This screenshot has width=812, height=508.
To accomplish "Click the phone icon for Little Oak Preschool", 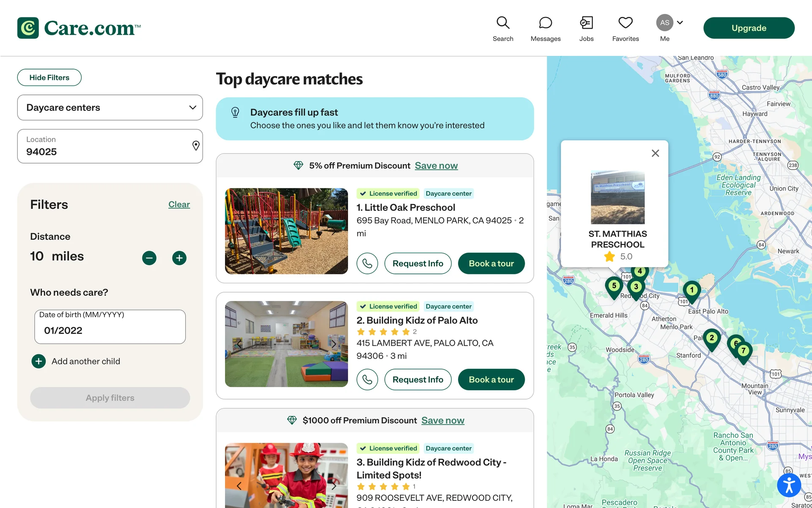I will 367,263.
